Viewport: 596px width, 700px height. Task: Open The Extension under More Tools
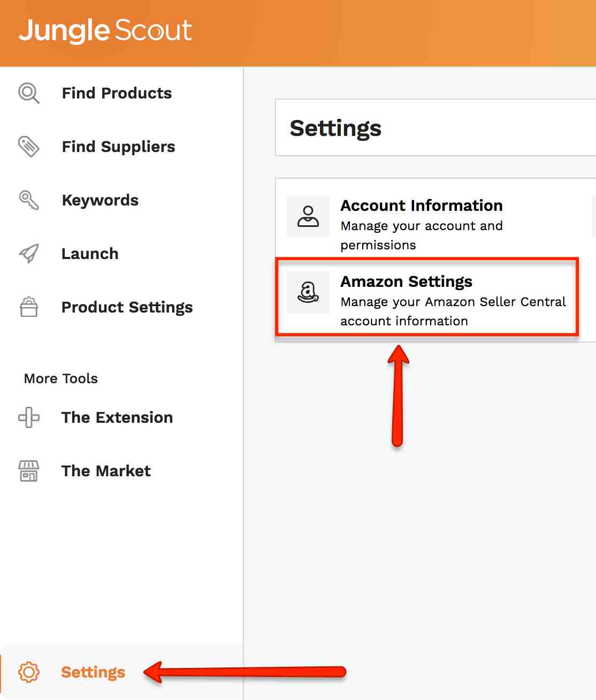coord(117,417)
